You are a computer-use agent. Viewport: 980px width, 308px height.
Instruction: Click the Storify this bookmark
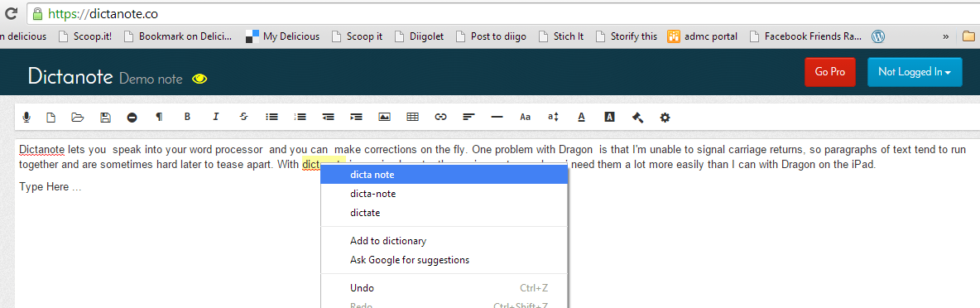[627, 36]
